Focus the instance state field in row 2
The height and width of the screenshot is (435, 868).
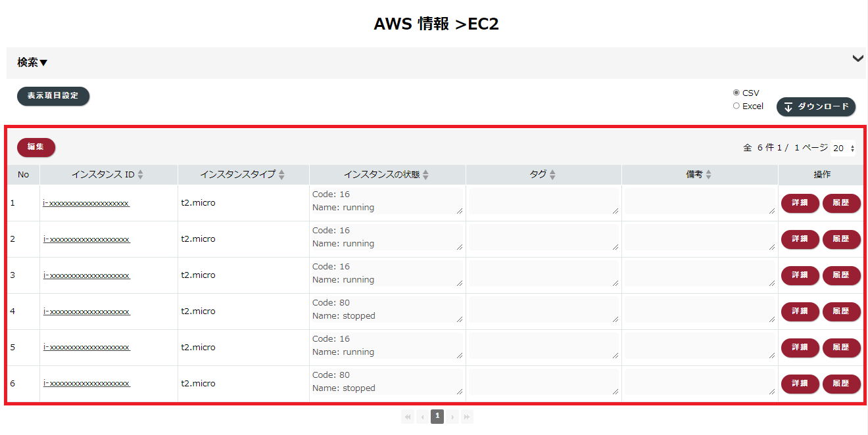click(x=387, y=237)
